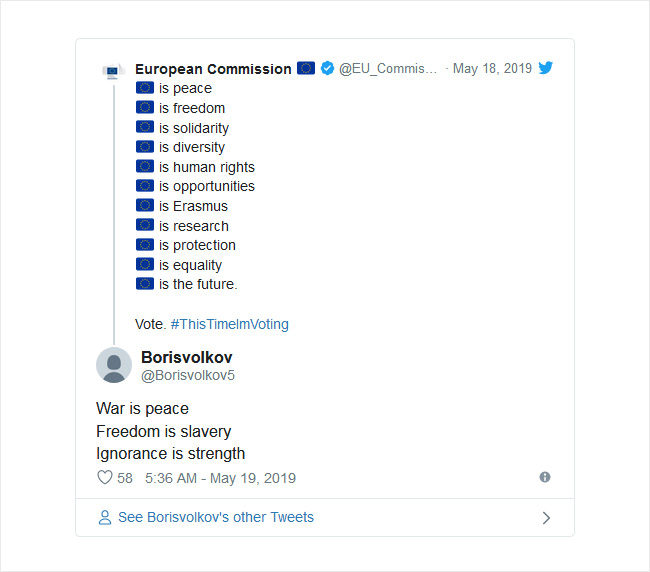Click the person icon beside See other Tweets
The image size is (650, 572).
105,517
